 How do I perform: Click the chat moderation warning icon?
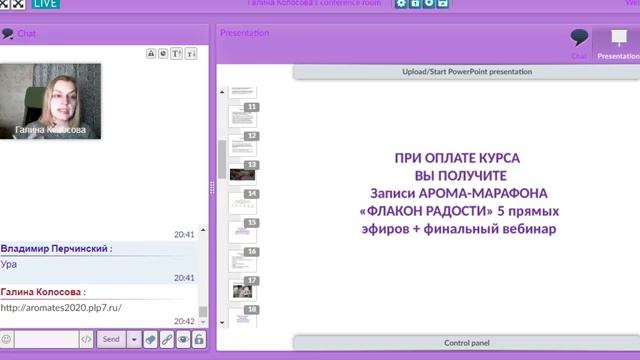click(x=151, y=53)
